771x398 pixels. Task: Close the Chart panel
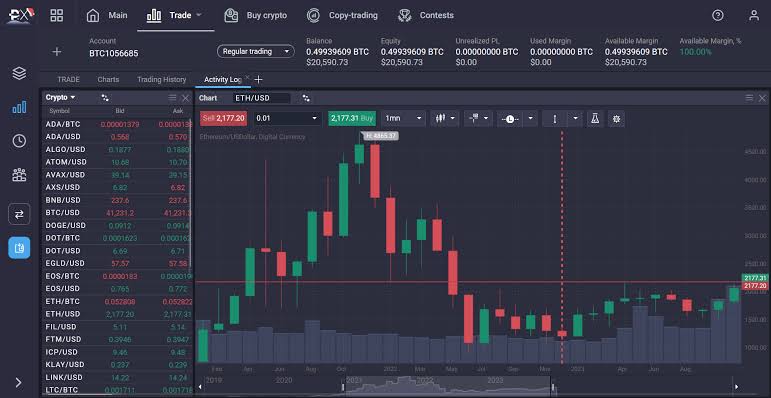[x=762, y=98]
